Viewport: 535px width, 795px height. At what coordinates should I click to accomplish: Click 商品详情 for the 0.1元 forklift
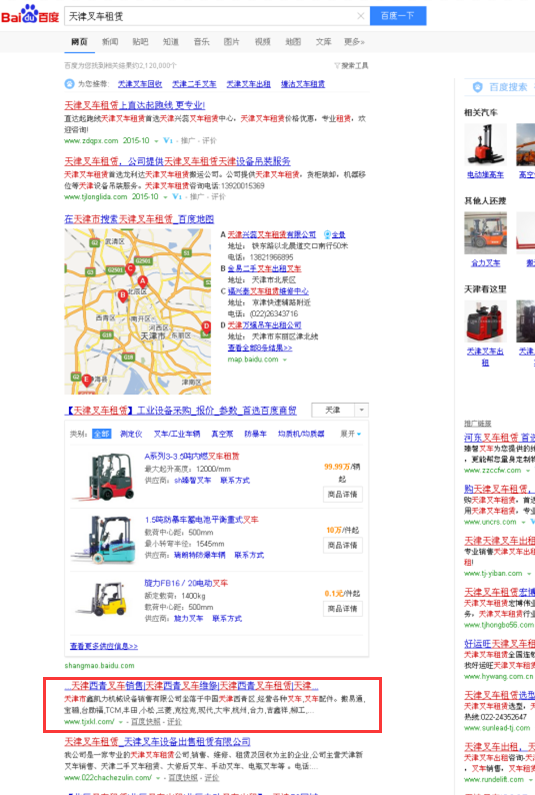pos(343,608)
